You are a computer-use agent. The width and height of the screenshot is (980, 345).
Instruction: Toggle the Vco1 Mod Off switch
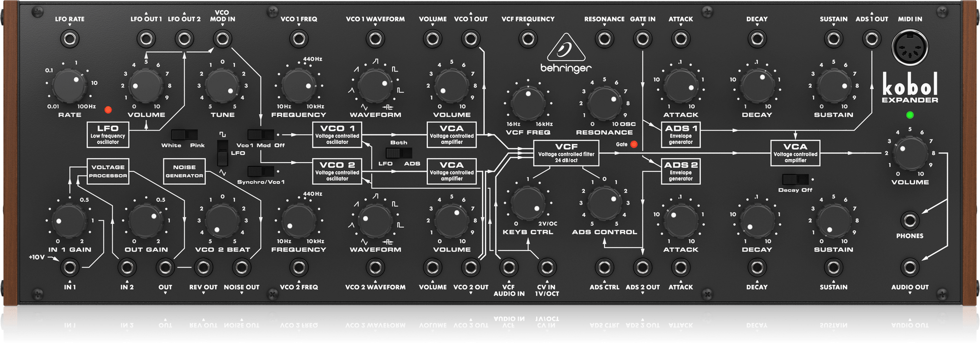pyautogui.click(x=260, y=135)
